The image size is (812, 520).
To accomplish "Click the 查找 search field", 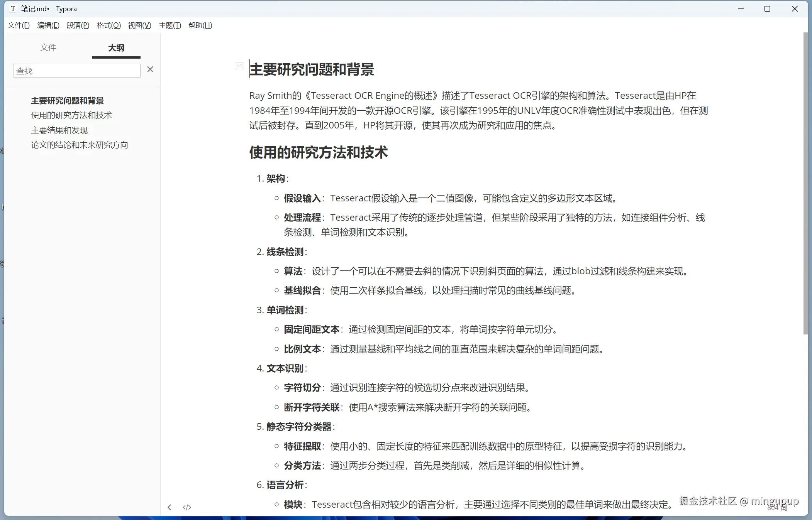I will click(76, 70).
